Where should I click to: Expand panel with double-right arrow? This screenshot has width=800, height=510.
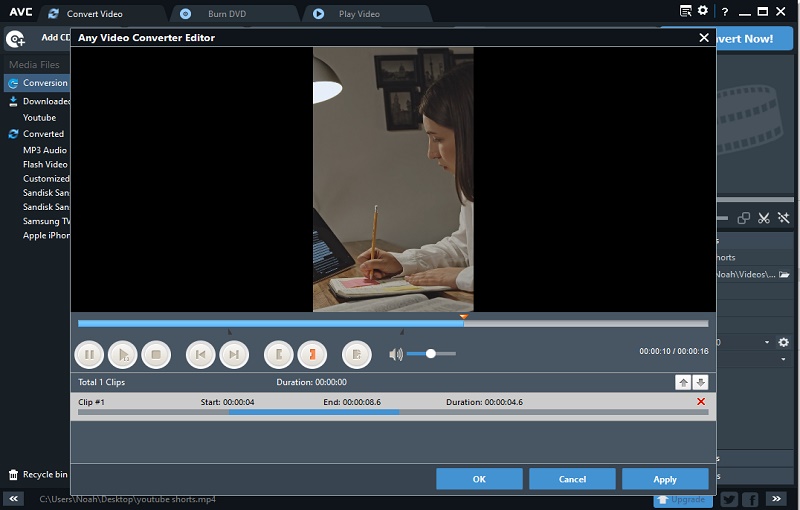click(x=776, y=498)
